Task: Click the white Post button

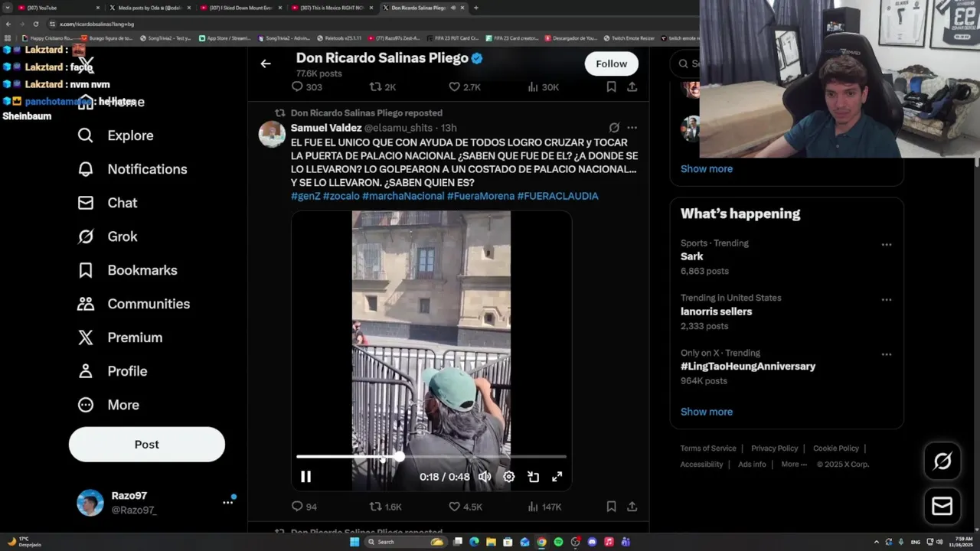Action: tap(147, 445)
